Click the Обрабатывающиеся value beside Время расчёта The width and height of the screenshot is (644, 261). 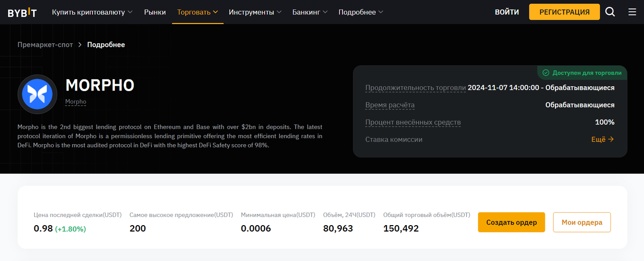point(580,105)
